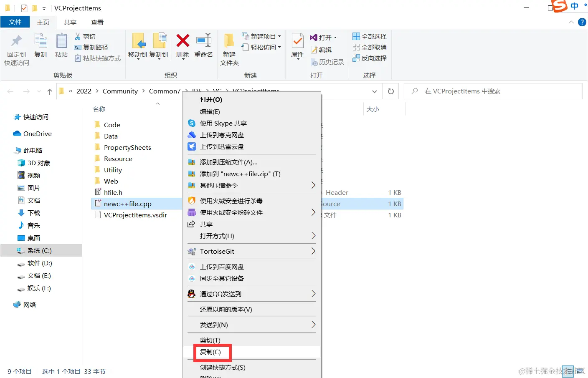Image resolution: width=588 pixels, height=378 pixels.
Task: Click 2022 in the address breadcrumb
Action: click(x=84, y=91)
